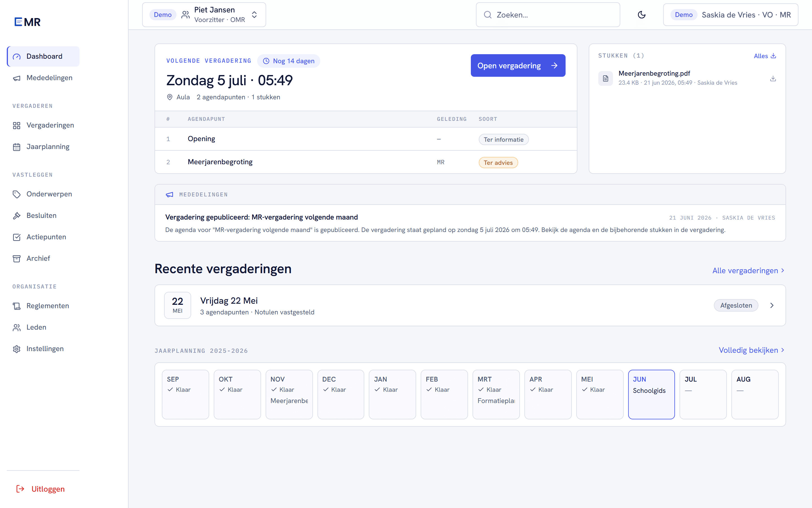The height and width of the screenshot is (508, 812).
Task: Click arrow icon on Open vergadering
Action: [x=554, y=65]
